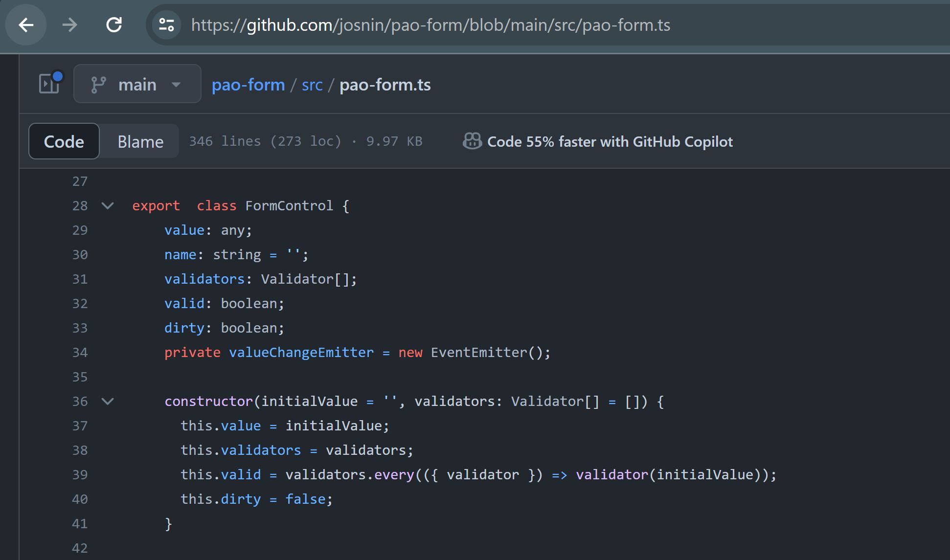Screen dimensions: 950x560
Task: Select line number 30
Action: click(x=80, y=255)
